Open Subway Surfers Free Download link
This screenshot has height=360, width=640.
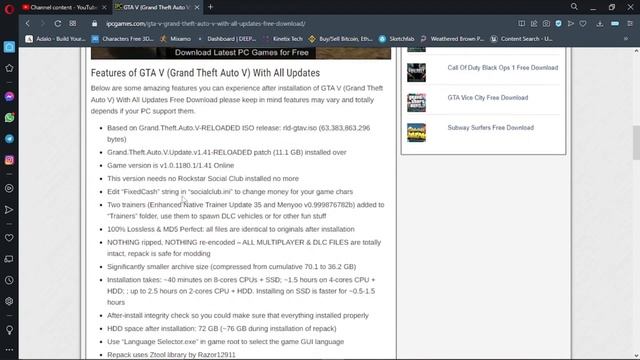coord(491,128)
